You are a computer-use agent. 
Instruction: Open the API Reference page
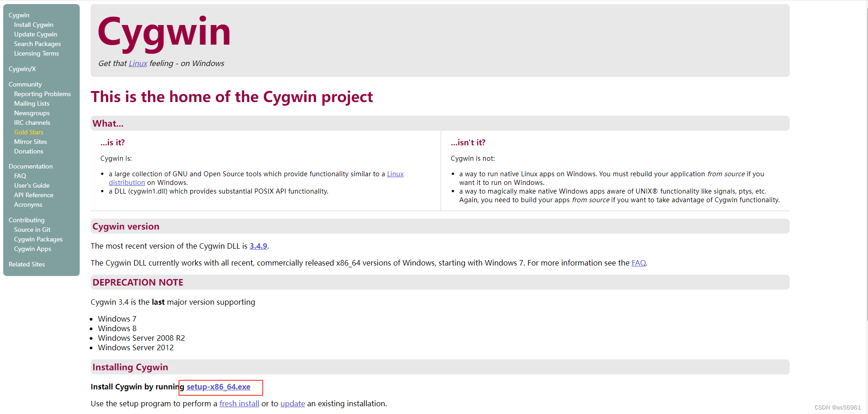click(33, 194)
